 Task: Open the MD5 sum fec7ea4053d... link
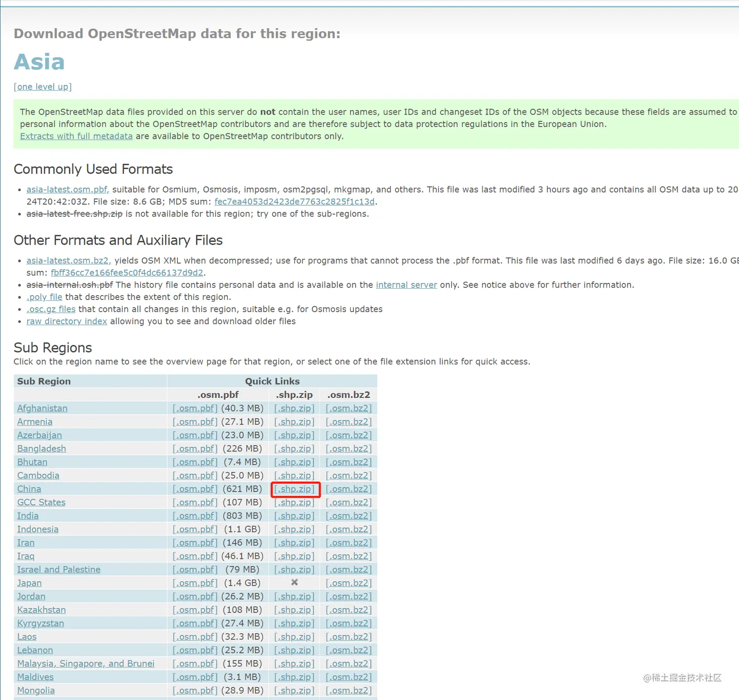pos(295,202)
